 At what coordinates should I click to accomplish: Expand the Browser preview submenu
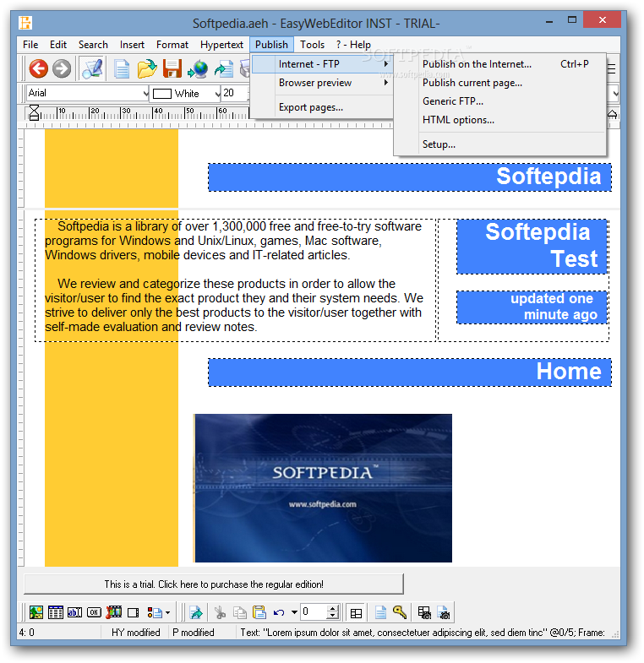323,83
